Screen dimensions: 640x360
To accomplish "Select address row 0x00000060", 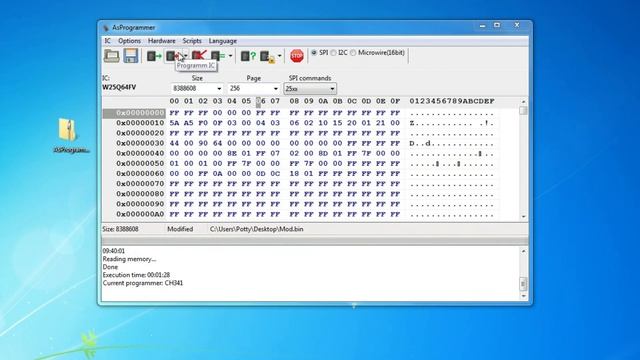I will tap(140, 173).
